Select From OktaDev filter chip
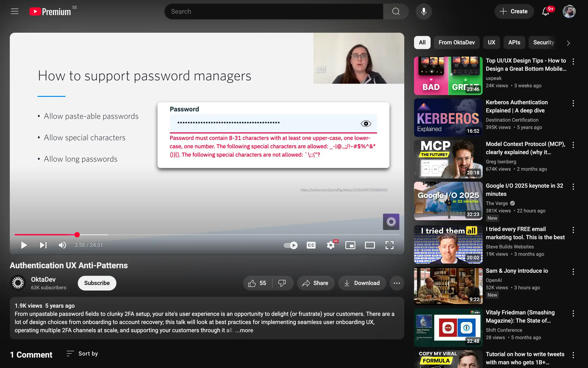588x368 pixels. pyautogui.click(x=457, y=43)
